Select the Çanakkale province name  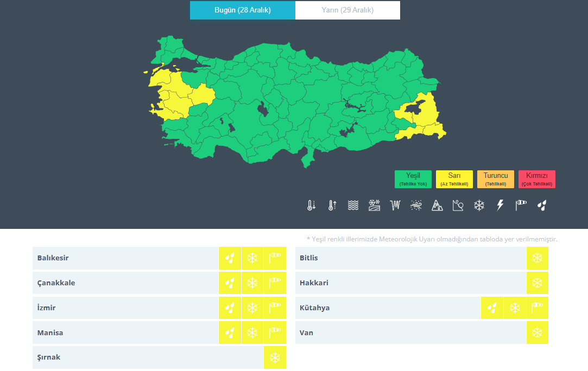[x=56, y=283]
